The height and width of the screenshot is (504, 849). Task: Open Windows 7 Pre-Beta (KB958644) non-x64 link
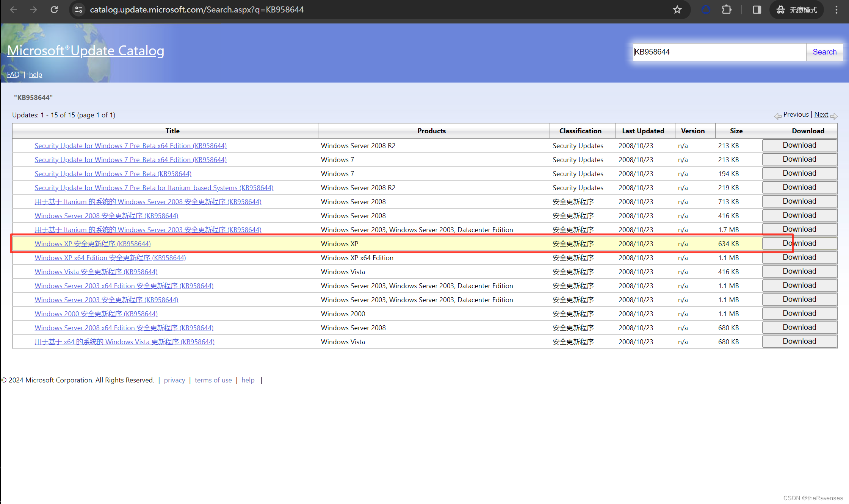pyautogui.click(x=113, y=174)
